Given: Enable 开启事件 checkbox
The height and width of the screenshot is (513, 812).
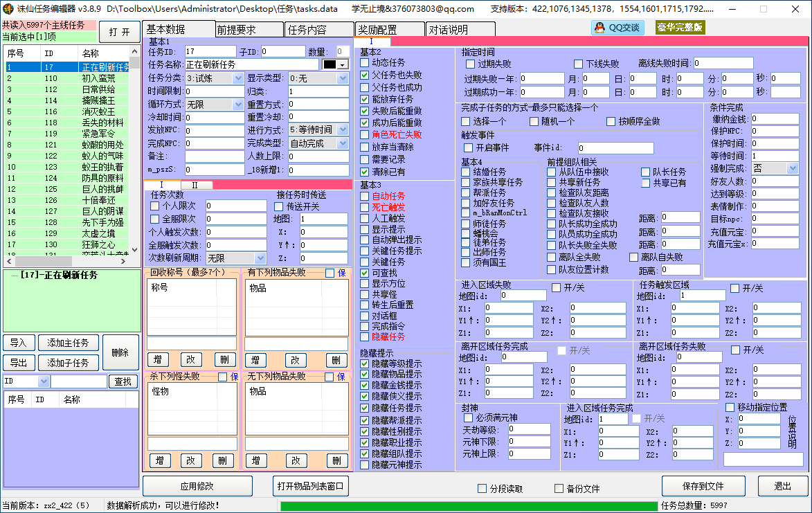Looking at the screenshot, I should point(469,148).
